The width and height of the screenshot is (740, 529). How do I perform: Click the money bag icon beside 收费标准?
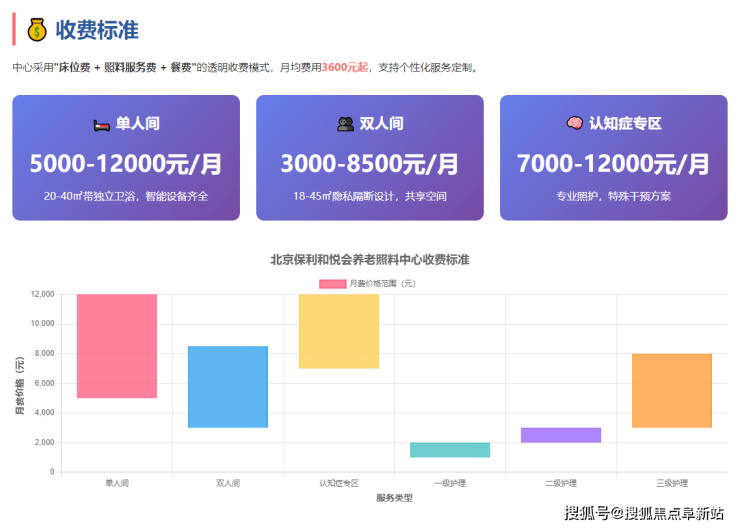tap(37, 30)
